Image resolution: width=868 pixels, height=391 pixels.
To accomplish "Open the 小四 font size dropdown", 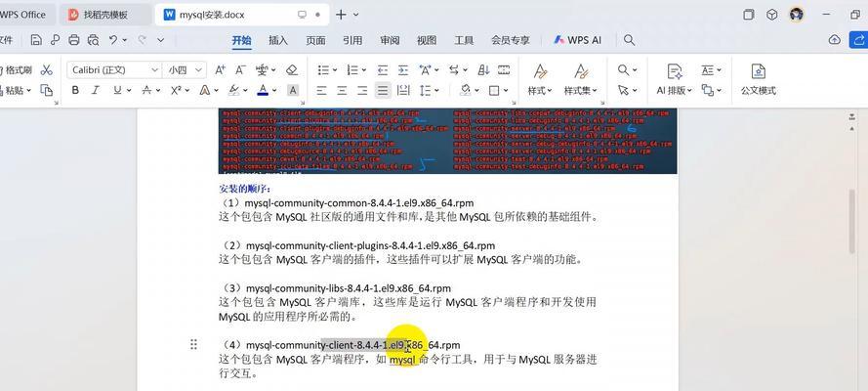I will tap(199, 69).
